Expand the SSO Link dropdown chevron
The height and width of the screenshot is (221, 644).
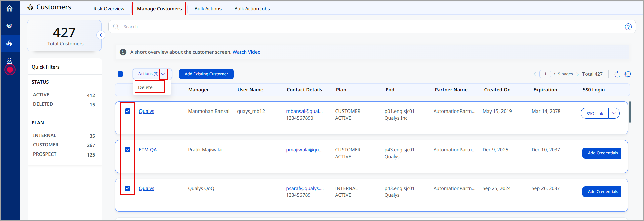click(614, 113)
